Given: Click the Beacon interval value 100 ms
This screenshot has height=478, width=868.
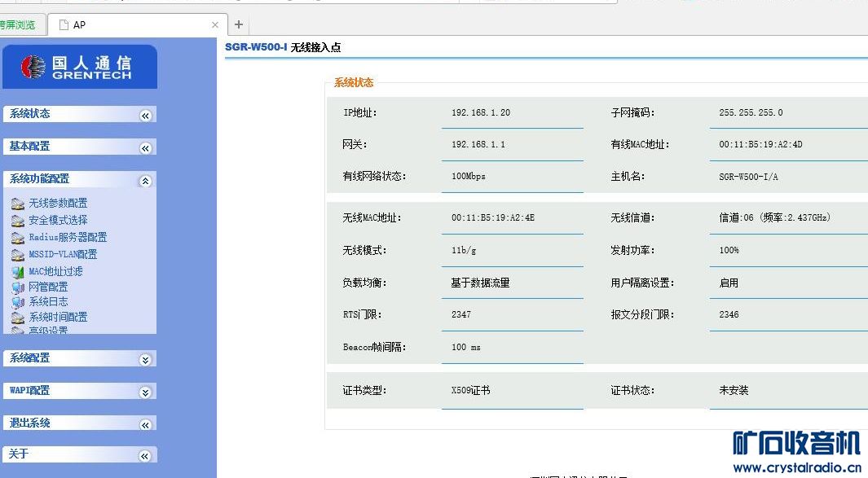Looking at the screenshot, I should pos(465,348).
